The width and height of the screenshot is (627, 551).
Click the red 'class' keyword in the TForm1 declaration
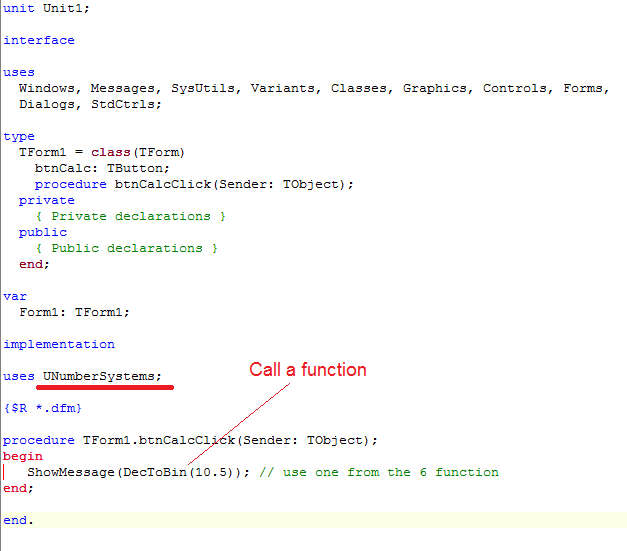(x=111, y=152)
